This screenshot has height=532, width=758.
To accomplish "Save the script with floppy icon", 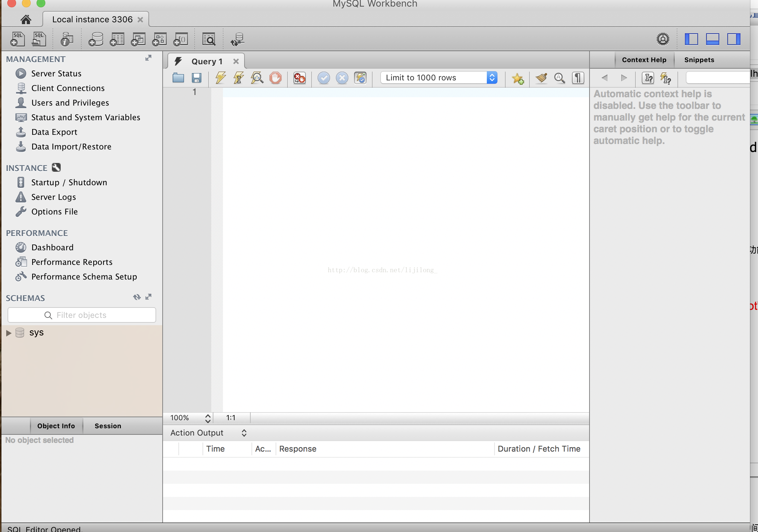I will (x=197, y=78).
